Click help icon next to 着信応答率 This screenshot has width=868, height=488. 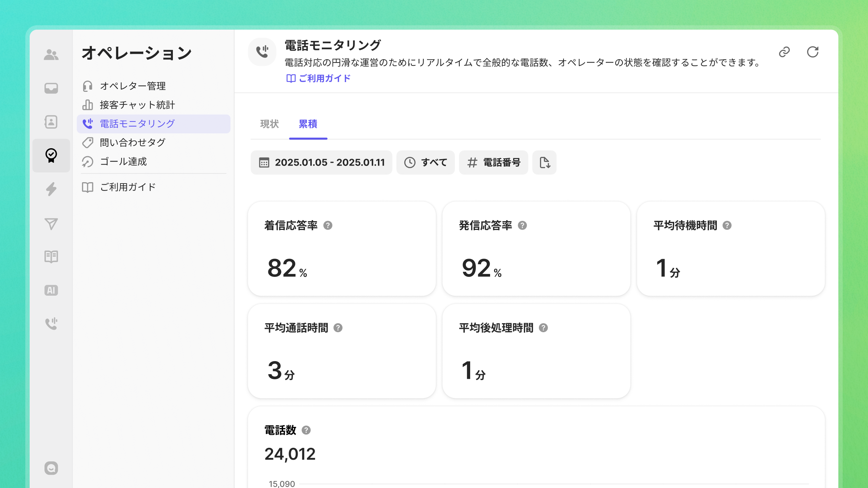328,226
